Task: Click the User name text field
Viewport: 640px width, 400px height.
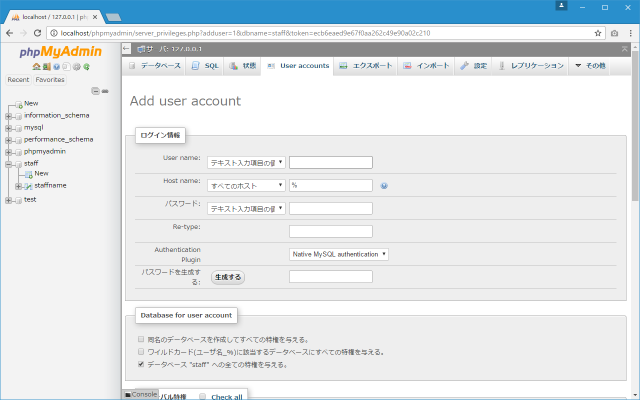Action: point(330,162)
